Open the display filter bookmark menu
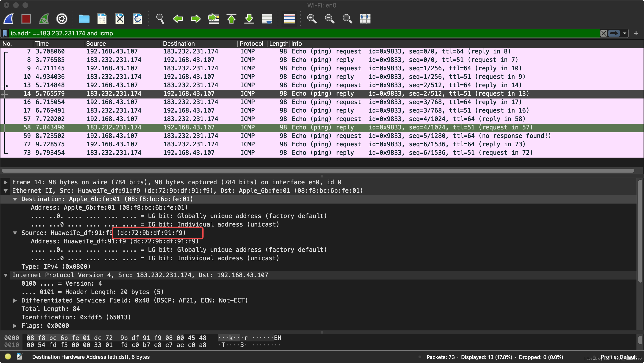Image resolution: width=644 pixels, height=363 pixels. pos(5,33)
